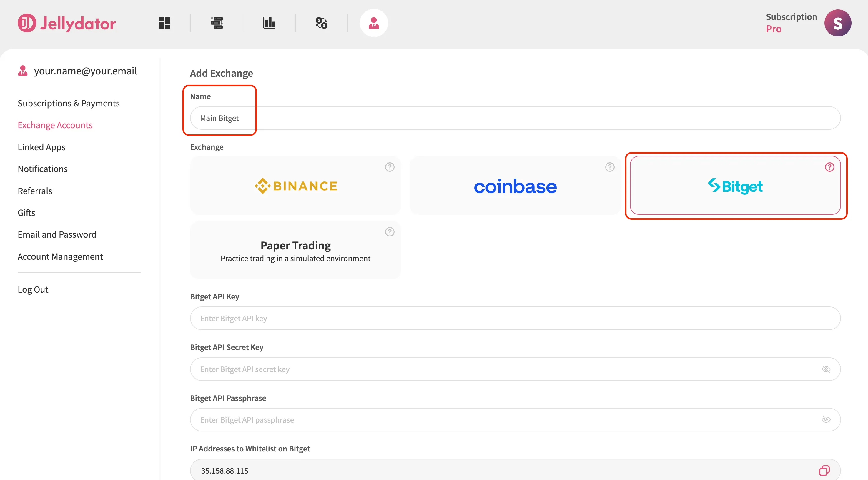Click the S avatar circle
Image resolution: width=868 pixels, height=480 pixels.
tap(838, 23)
